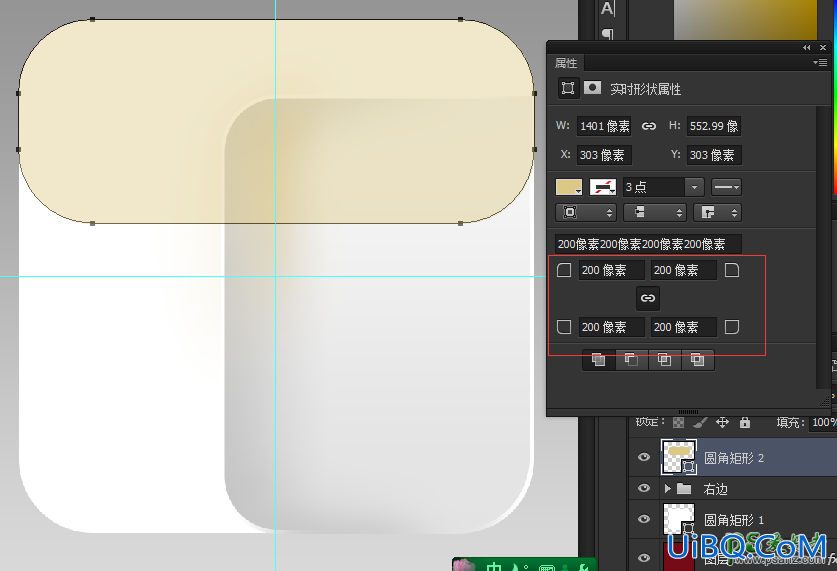This screenshot has height=571, width=837.
Task: Click the H height input field
Action: tap(714, 126)
